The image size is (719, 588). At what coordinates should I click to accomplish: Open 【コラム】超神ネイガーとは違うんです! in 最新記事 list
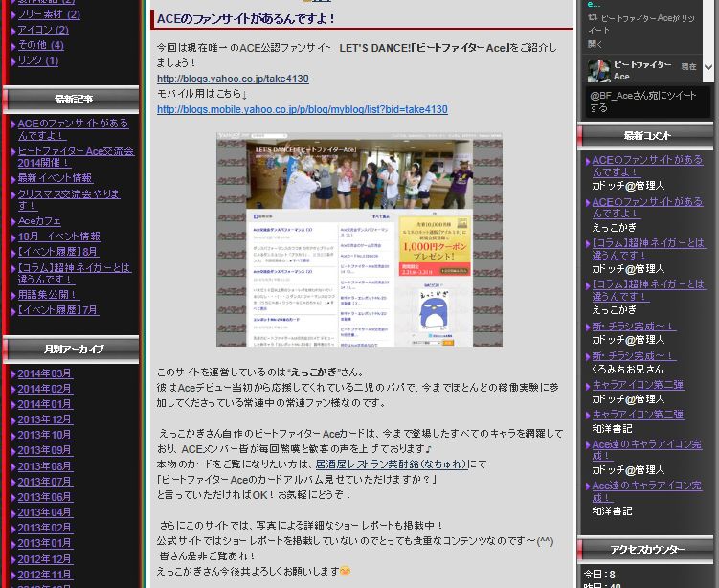(x=75, y=273)
